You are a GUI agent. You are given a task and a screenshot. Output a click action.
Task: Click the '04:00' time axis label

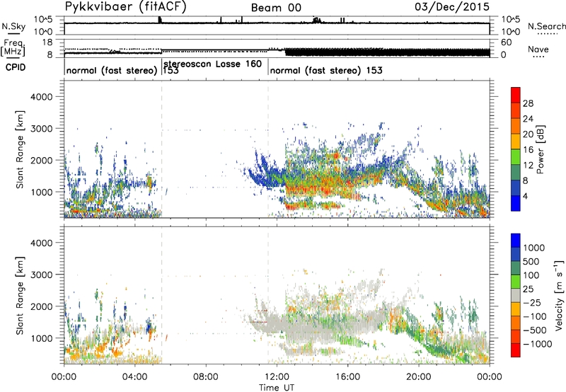pyautogui.click(x=135, y=377)
